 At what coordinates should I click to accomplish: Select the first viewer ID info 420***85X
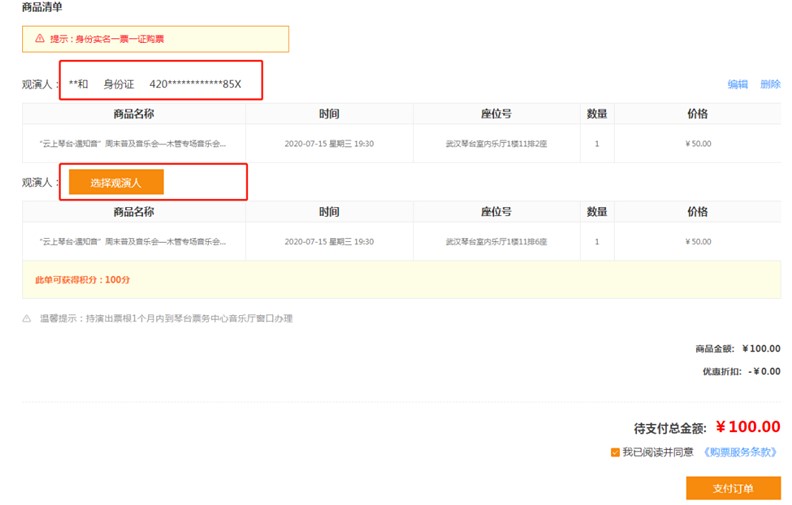[x=195, y=84]
